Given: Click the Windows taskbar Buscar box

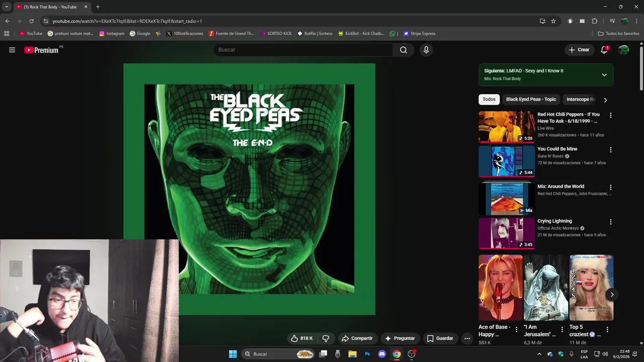Looking at the screenshot, I should (x=278, y=354).
